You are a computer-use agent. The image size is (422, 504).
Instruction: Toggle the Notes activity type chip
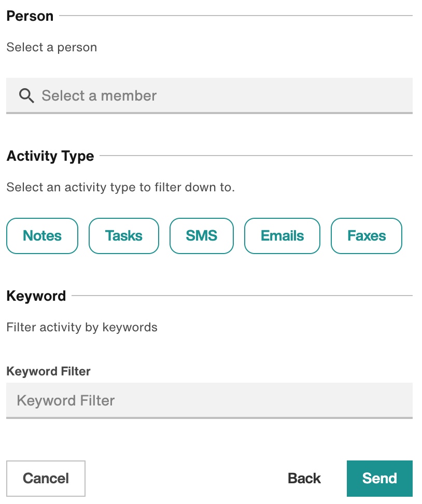coord(42,236)
